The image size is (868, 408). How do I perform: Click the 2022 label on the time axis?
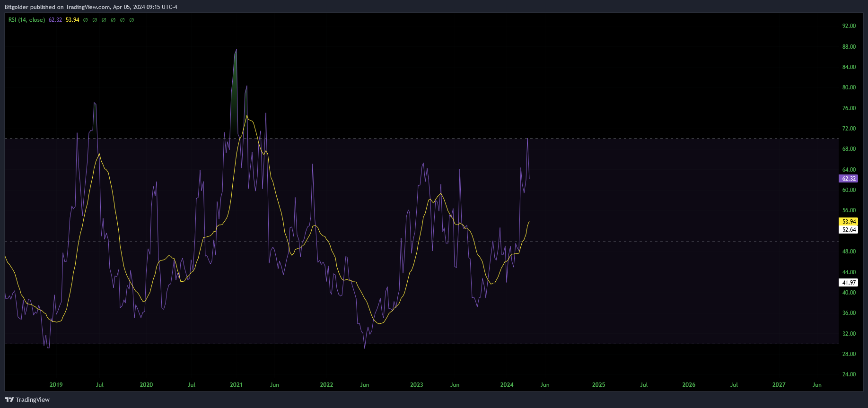tap(326, 385)
